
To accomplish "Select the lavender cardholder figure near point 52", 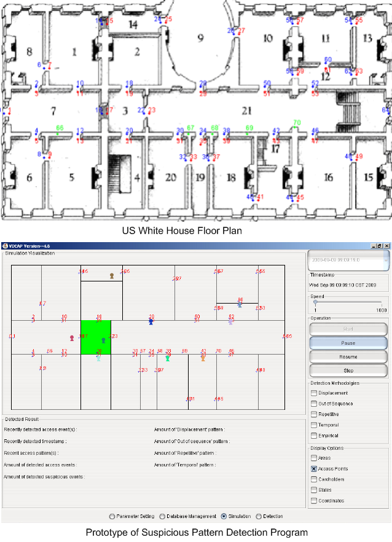I will 230,322.
